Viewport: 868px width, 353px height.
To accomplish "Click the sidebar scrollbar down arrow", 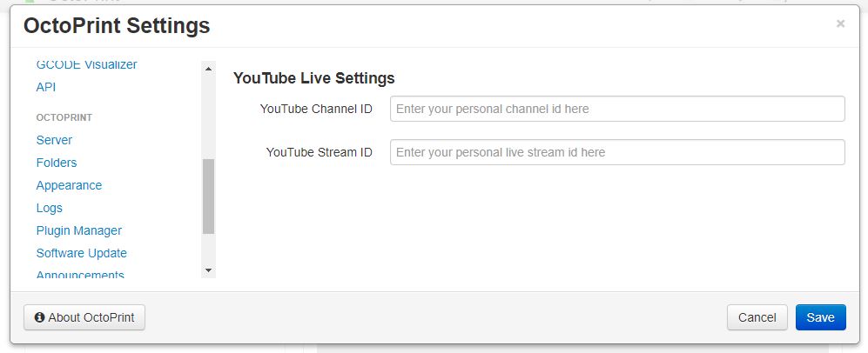I will 208,270.
